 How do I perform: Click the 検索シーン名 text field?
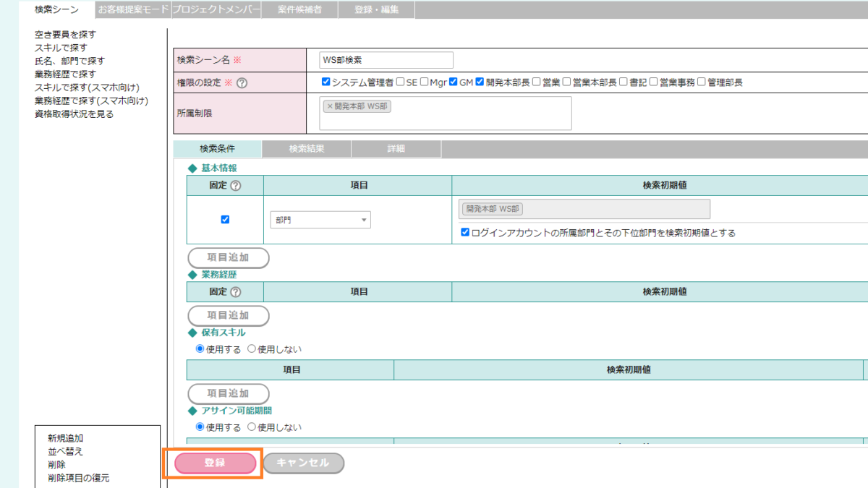(x=386, y=60)
